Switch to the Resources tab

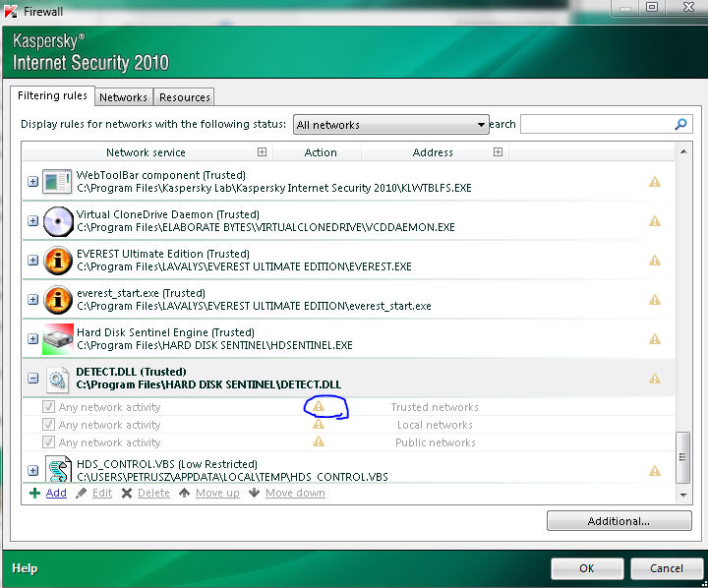(x=184, y=97)
